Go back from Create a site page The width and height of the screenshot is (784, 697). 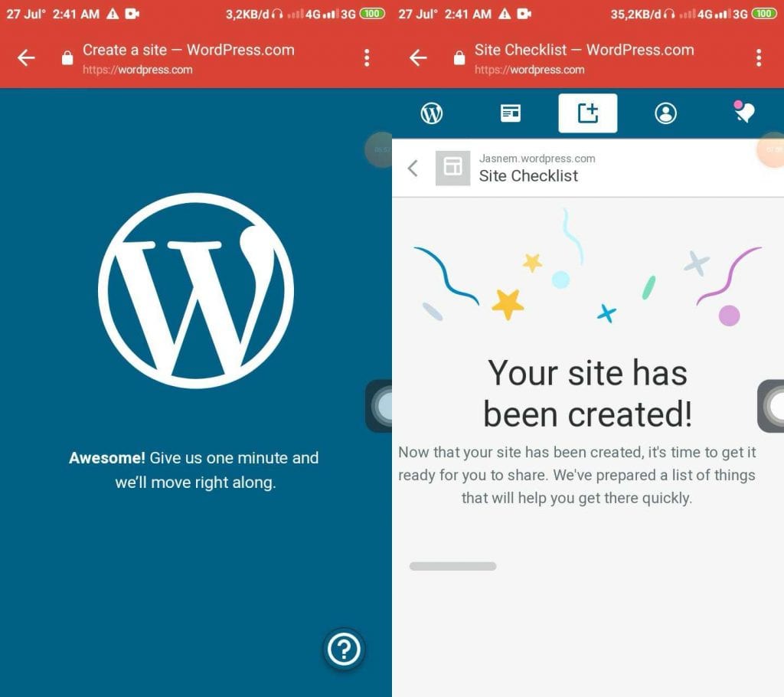point(26,58)
